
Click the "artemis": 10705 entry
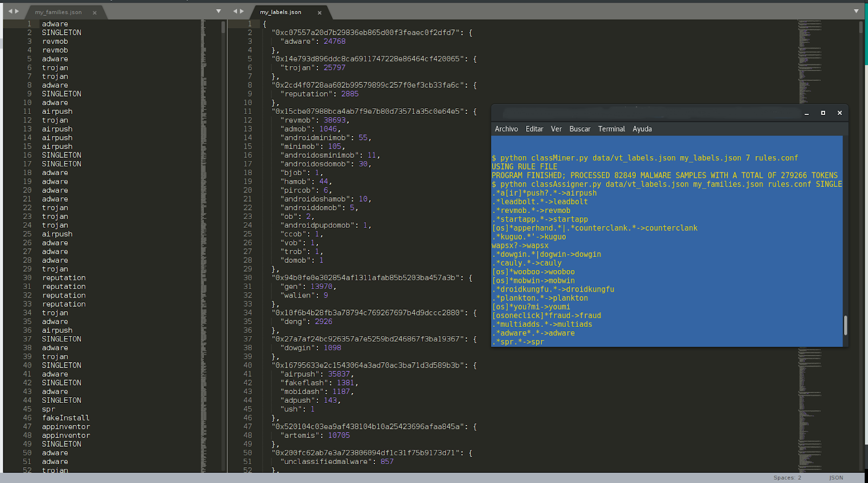tap(315, 435)
